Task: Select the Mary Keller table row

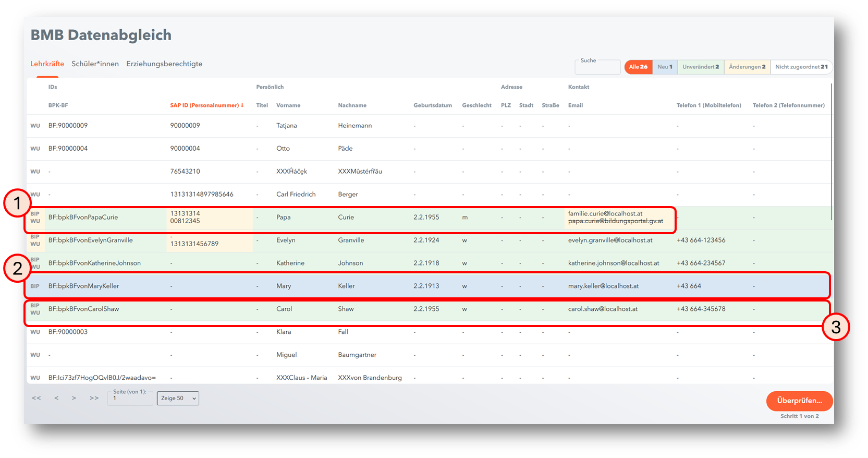Action: tap(365, 286)
